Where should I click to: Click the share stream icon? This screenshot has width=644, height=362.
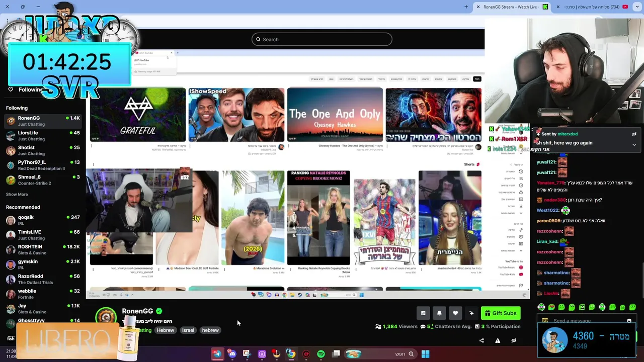click(481, 340)
